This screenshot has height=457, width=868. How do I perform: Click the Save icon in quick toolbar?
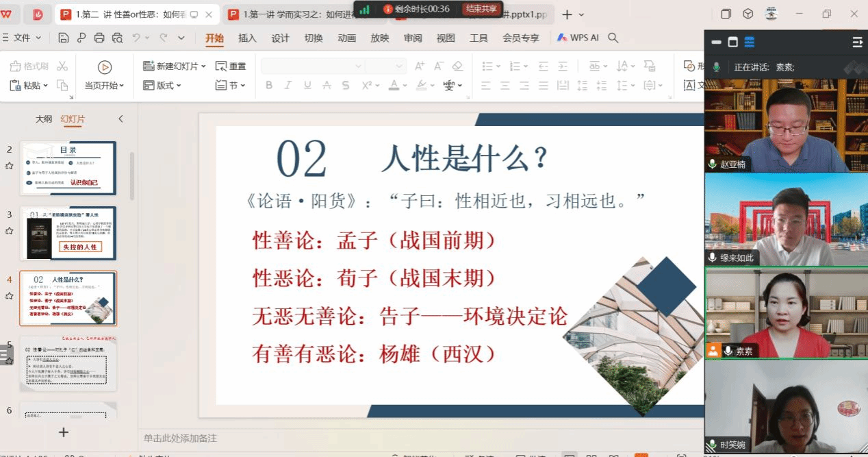click(64, 38)
